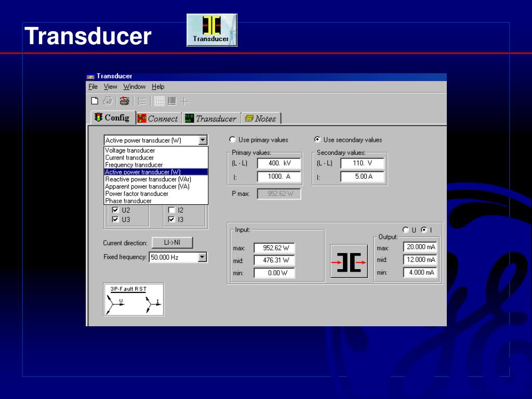Open the View menu

[x=110, y=87]
